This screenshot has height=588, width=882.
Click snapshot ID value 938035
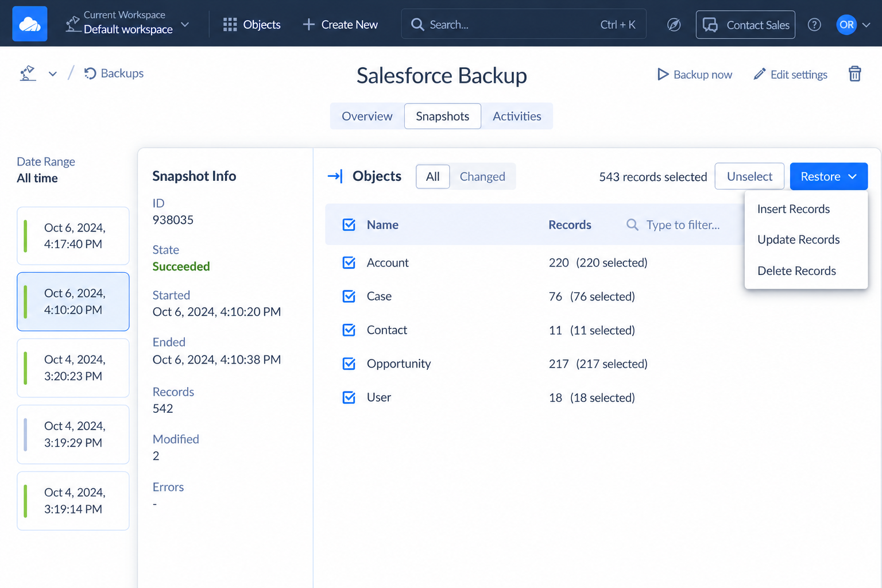(173, 220)
